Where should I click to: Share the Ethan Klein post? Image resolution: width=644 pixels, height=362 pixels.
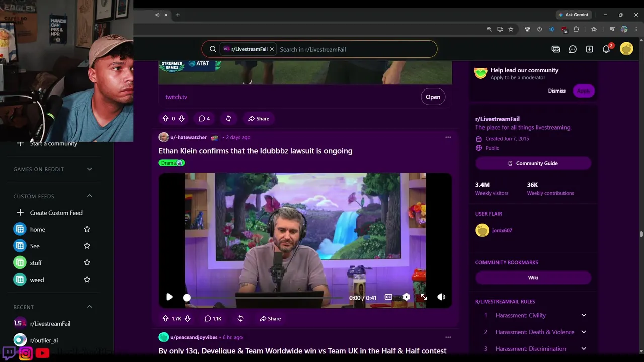tap(270, 319)
